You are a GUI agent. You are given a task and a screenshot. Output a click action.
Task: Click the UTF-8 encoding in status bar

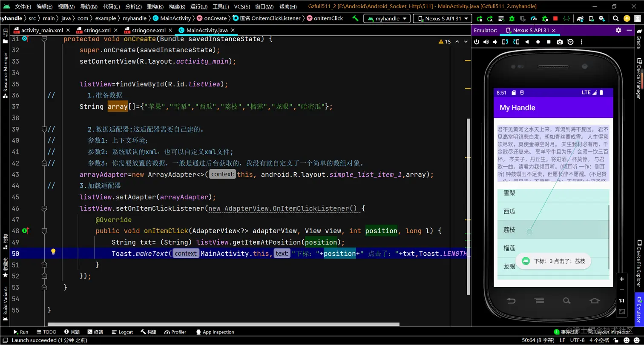[x=577, y=340]
